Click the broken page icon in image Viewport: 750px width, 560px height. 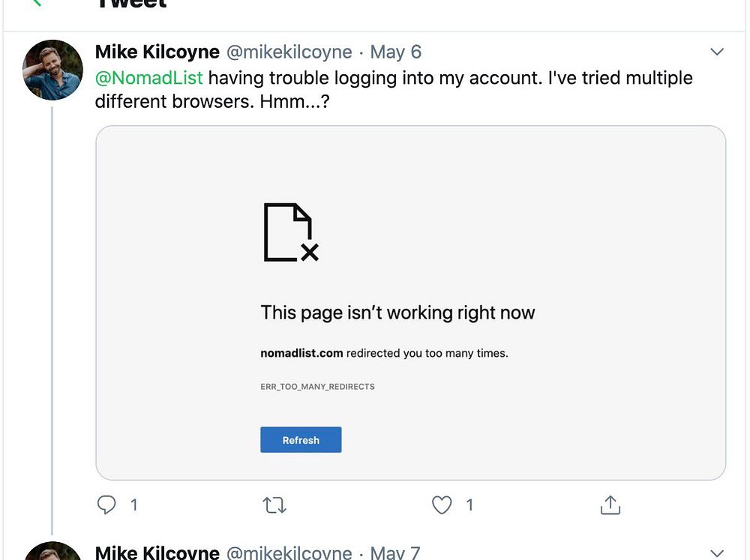291,232
